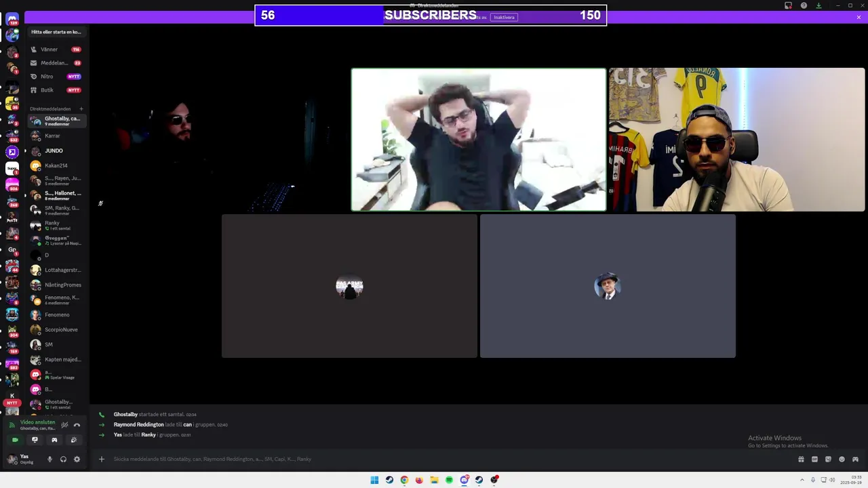
Task: Focus the streamer with jerseys video tile
Action: (x=737, y=140)
